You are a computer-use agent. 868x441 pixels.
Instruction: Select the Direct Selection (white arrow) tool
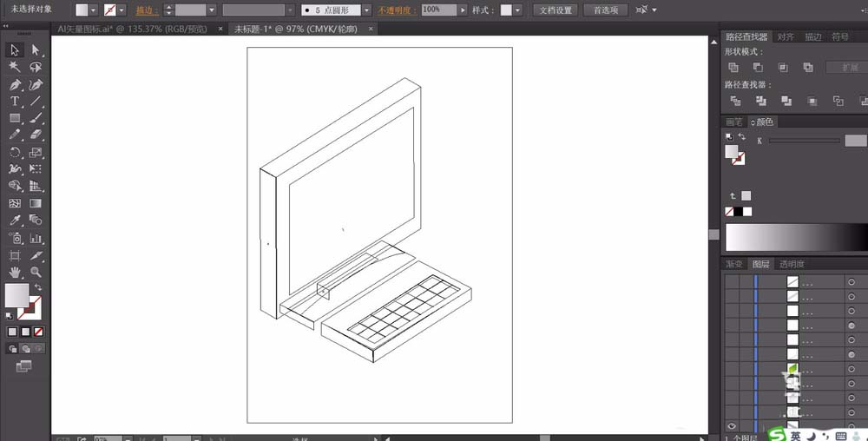tap(36, 50)
